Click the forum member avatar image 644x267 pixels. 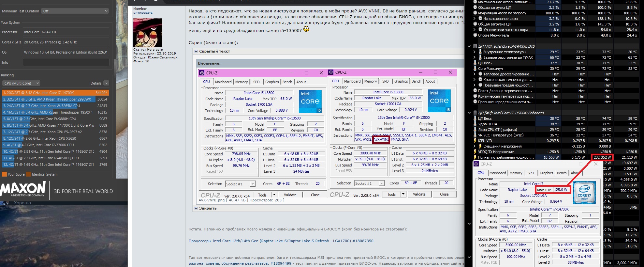tap(148, 33)
